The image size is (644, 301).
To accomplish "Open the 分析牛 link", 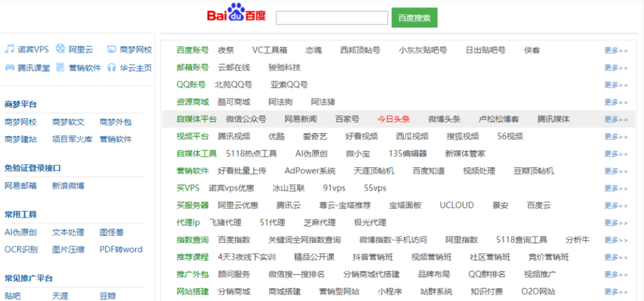I will pyautogui.click(x=578, y=240).
